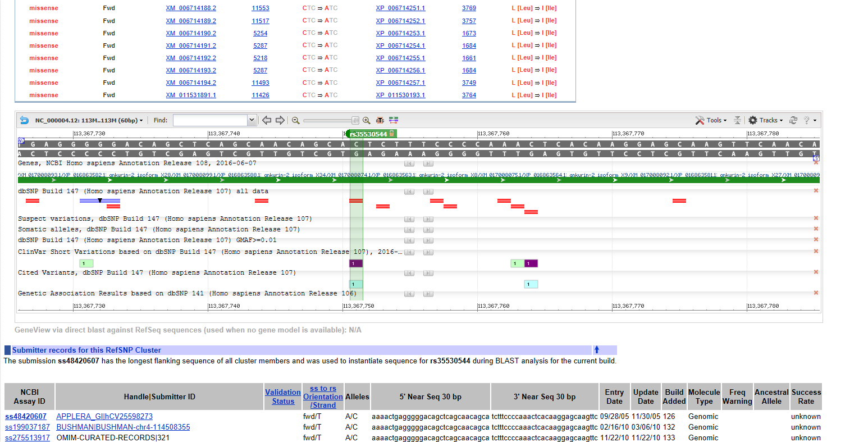The width and height of the screenshot is (868, 442).
Task: Remove the Cited Variants track
Action: pos(816,272)
